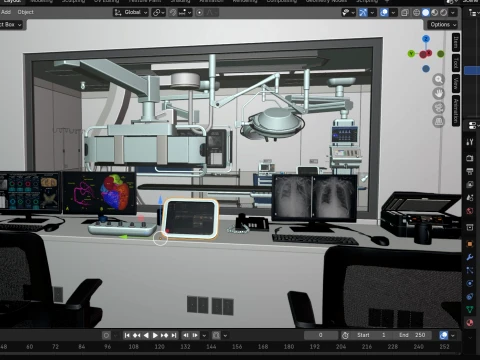The height and width of the screenshot is (360, 480).
Task: Expand the viewport shading options arrow
Action: coord(453,13)
